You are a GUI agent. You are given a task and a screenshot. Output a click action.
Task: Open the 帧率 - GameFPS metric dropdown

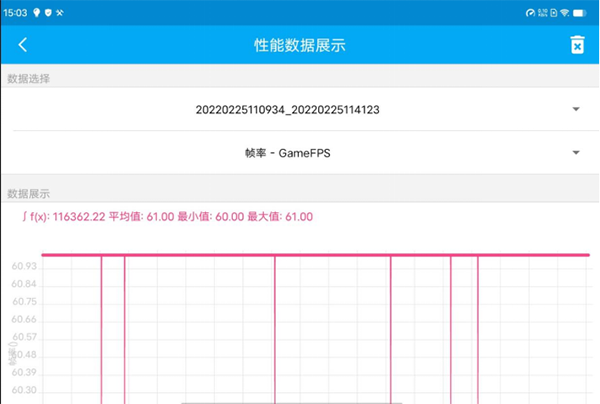(300, 153)
